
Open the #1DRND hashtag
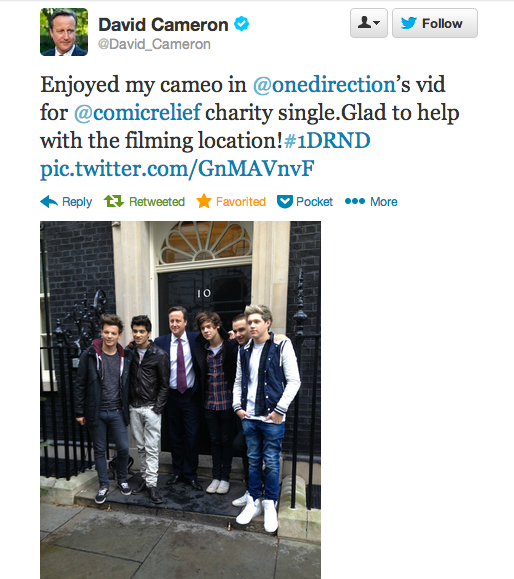(327, 141)
